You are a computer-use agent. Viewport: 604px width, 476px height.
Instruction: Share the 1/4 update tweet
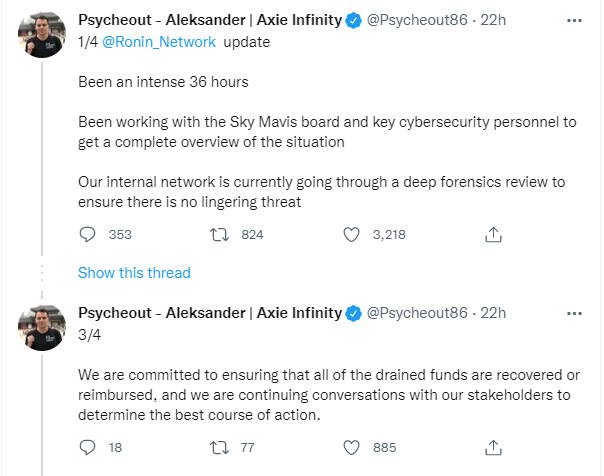(x=493, y=235)
